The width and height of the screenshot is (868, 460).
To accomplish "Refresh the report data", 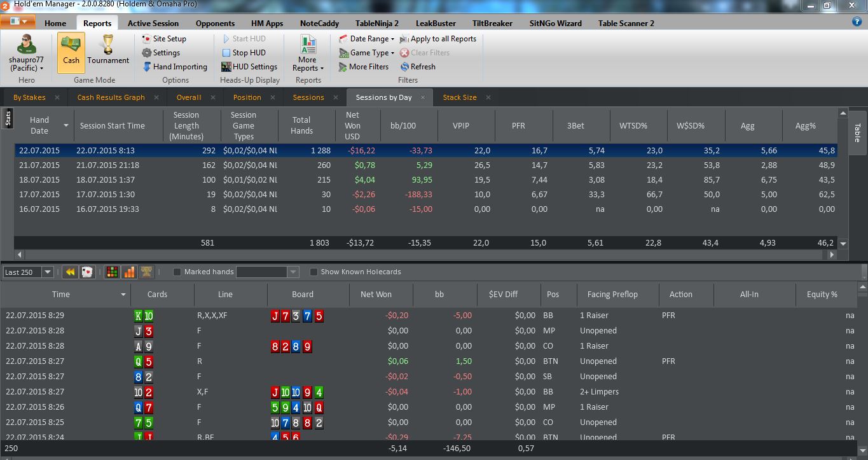I will coord(418,67).
